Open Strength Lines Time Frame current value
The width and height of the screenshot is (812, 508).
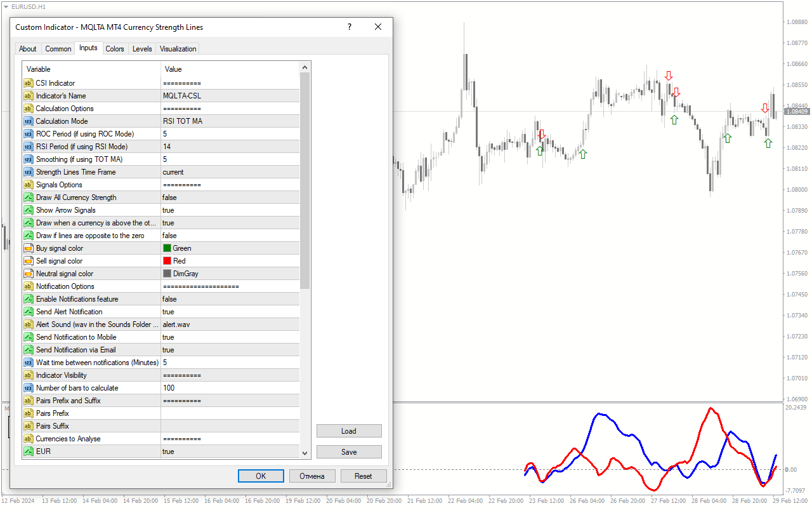click(x=230, y=172)
